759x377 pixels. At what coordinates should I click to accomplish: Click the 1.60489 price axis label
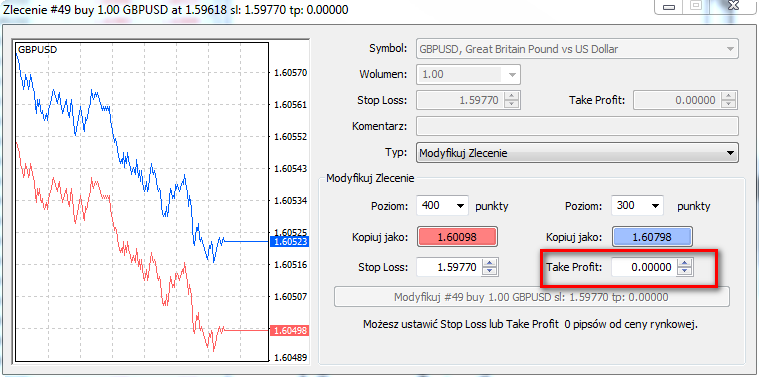290,357
